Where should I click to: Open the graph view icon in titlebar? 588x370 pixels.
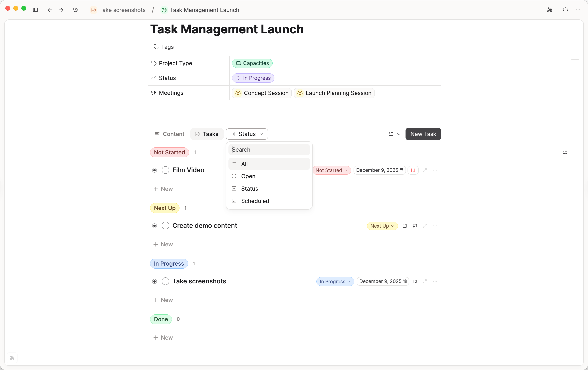(x=549, y=10)
